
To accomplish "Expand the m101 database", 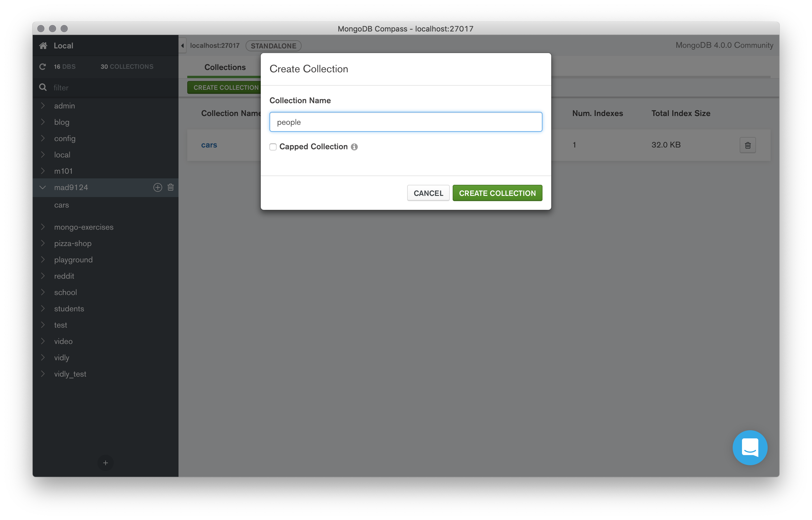I will [x=43, y=171].
